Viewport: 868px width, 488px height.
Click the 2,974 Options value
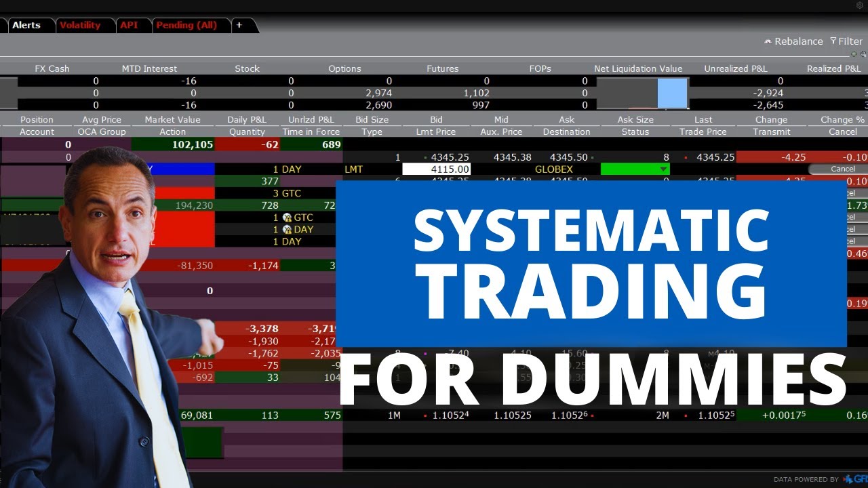tap(378, 93)
